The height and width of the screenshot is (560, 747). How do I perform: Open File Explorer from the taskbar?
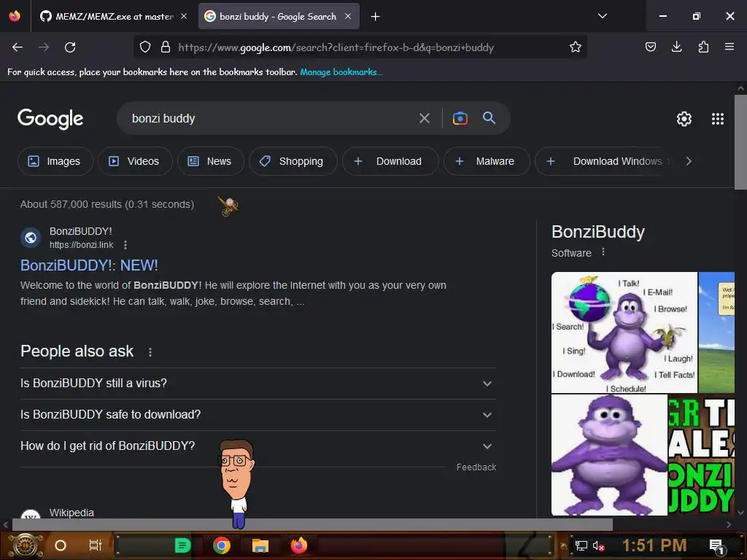260,545
